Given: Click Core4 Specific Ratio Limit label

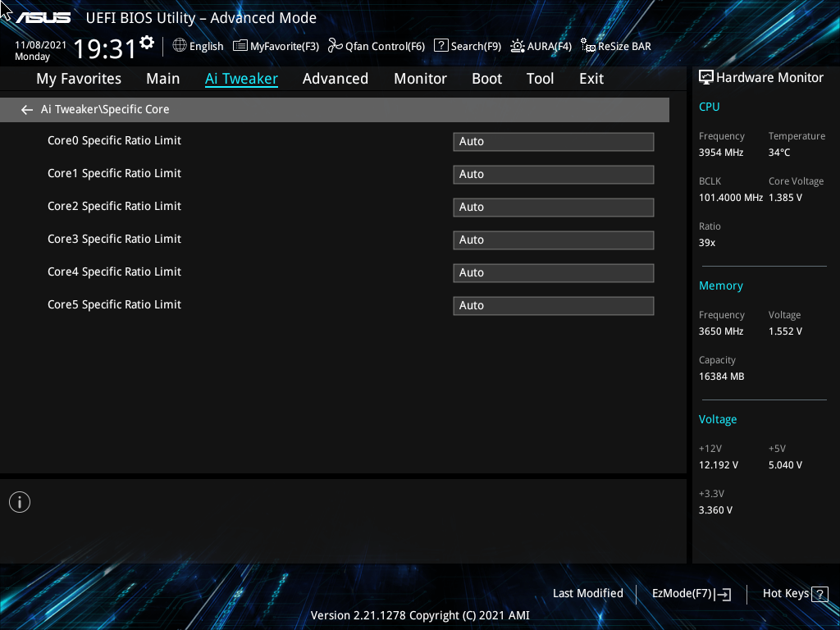Looking at the screenshot, I should (114, 272).
